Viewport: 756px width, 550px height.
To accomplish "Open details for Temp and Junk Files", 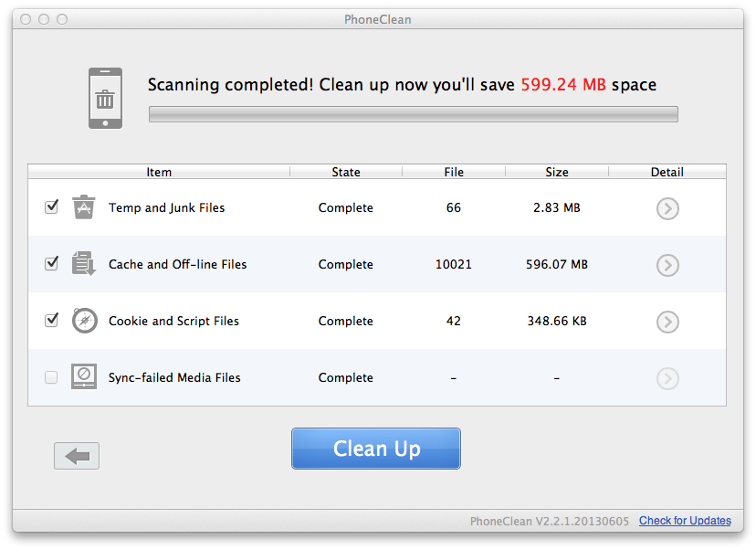I will tap(667, 209).
